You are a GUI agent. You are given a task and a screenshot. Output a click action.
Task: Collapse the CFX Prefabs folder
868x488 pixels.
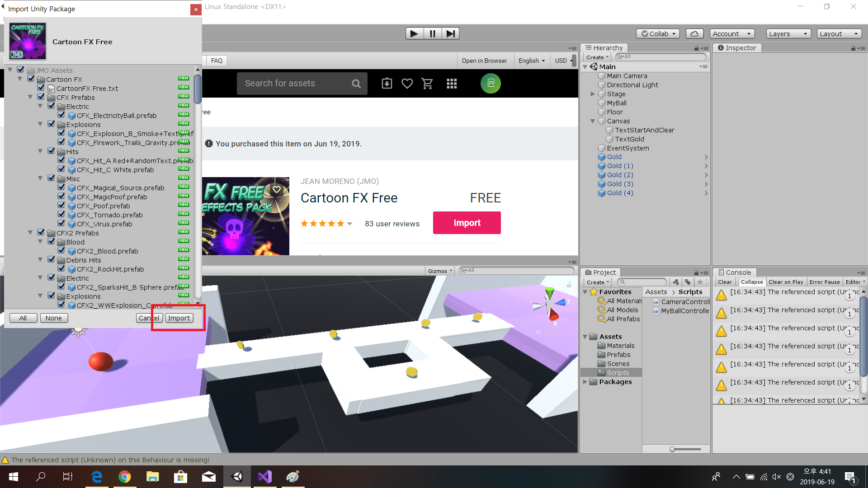(x=30, y=97)
